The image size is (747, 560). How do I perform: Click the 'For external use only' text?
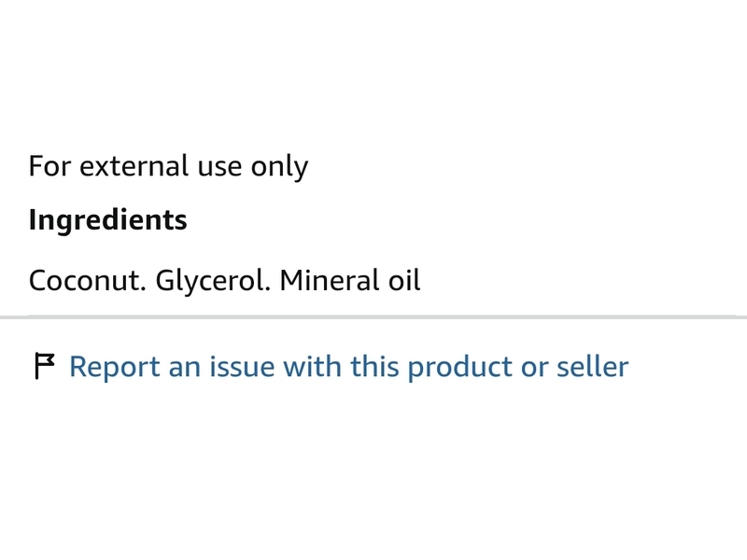[168, 167]
